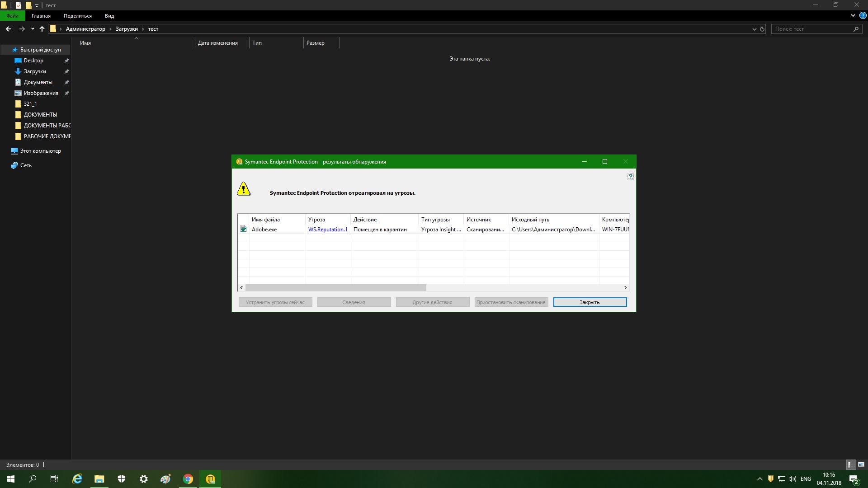This screenshot has height=488, width=868.
Task: Switch to large icons view toggle
Action: 861,465
